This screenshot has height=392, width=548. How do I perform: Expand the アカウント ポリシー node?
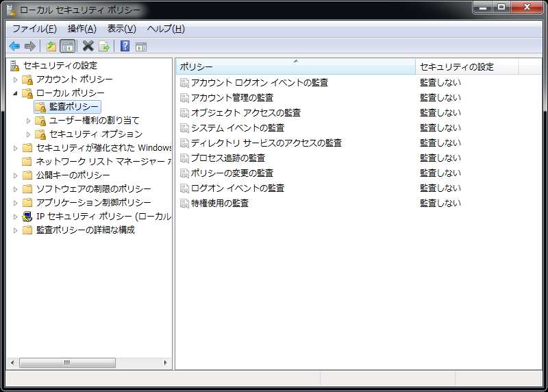tap(15, 79)
